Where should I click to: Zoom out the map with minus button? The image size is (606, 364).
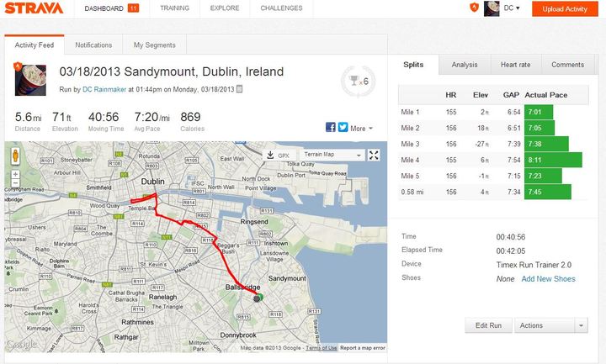(15, 183)
